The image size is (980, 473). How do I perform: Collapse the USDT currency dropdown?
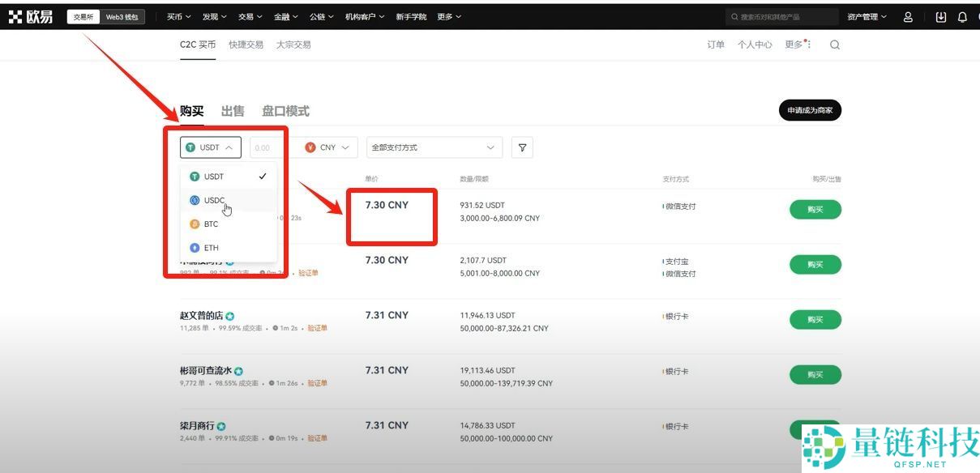[210, 147]
